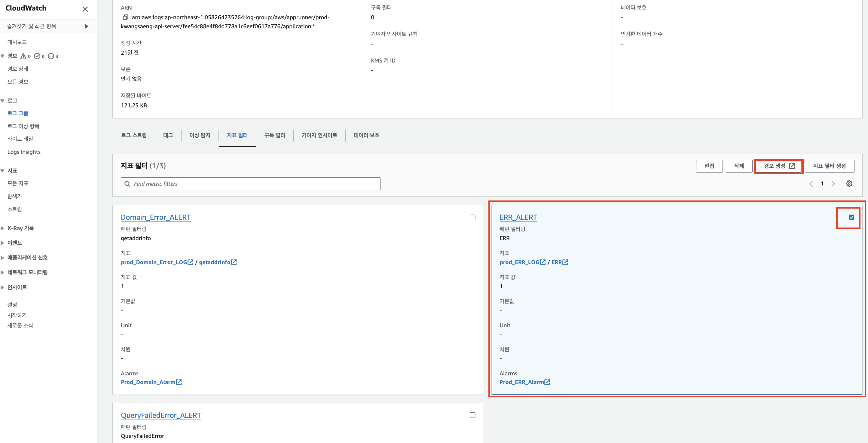
Task: Focus the Find metric filters search field
Action: click(x=250, y=184)
